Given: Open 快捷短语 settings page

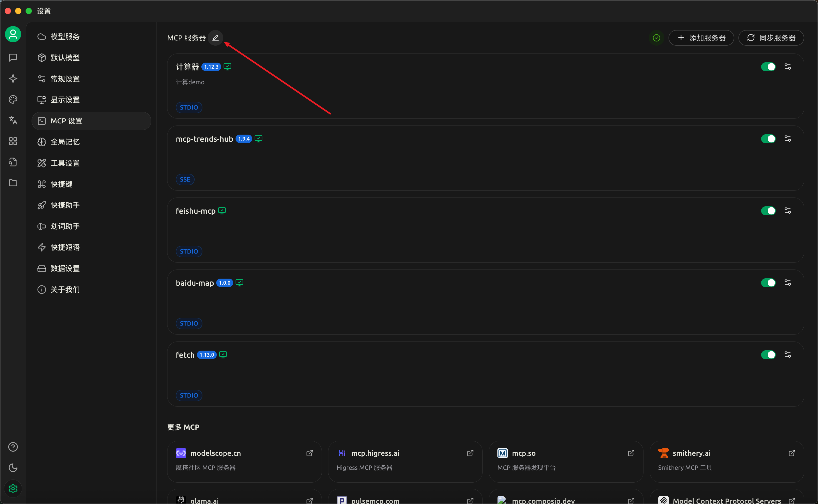Looking at the screenshot, I should [x=91, y=247].
